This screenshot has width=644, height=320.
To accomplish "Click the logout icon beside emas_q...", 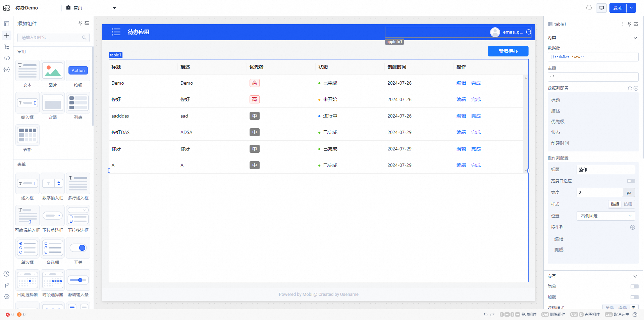I will click(529, 32).
